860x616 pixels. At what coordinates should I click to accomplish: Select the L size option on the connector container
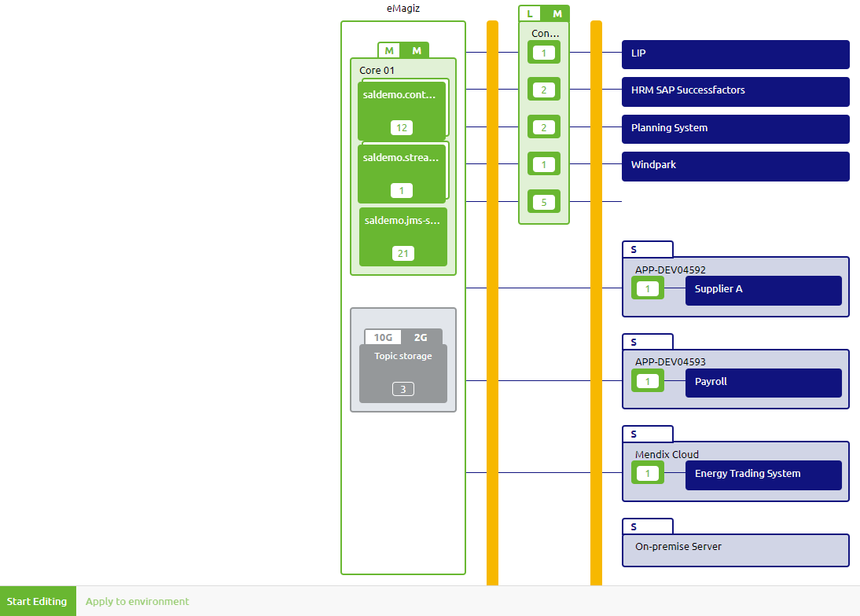530,13
